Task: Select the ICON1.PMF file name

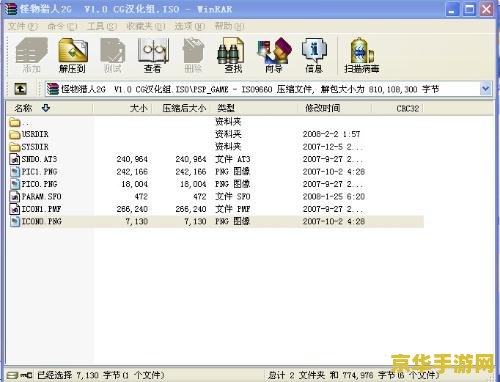Action: [41, 209]
